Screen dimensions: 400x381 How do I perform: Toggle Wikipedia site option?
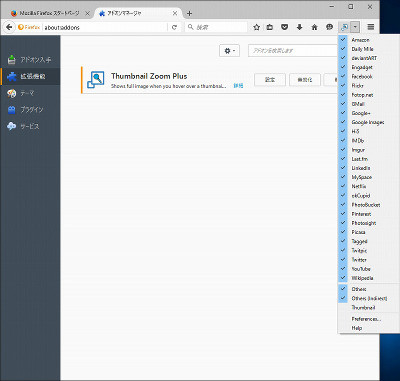(x=368, y=278)
